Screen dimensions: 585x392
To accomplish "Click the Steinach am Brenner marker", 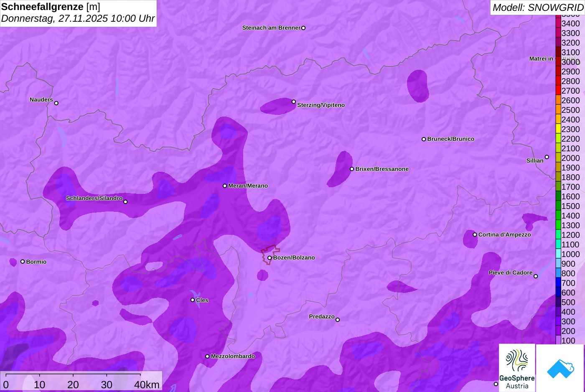I will pyautogui.click(x=303, y=28).
